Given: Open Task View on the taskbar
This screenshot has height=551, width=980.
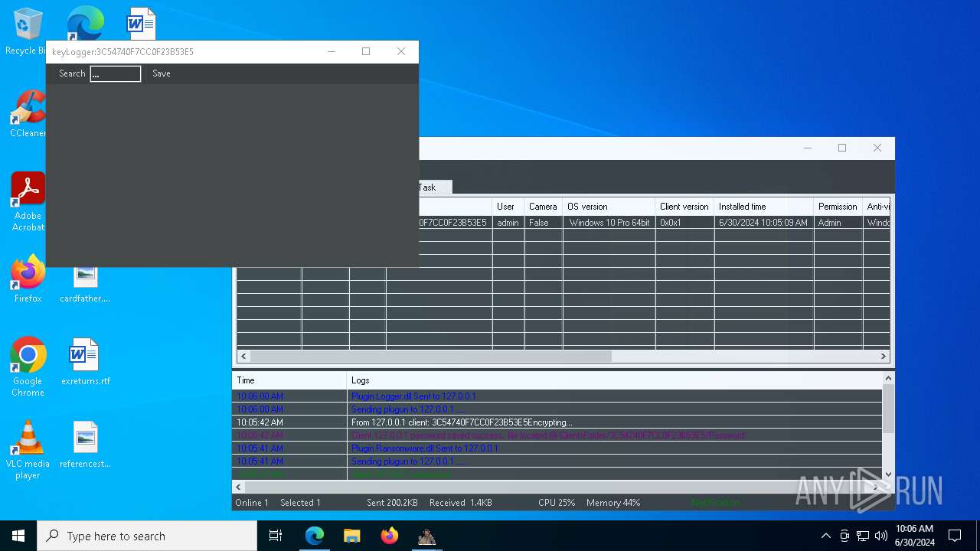Looking at the screenshot, I should click(276, 536).
